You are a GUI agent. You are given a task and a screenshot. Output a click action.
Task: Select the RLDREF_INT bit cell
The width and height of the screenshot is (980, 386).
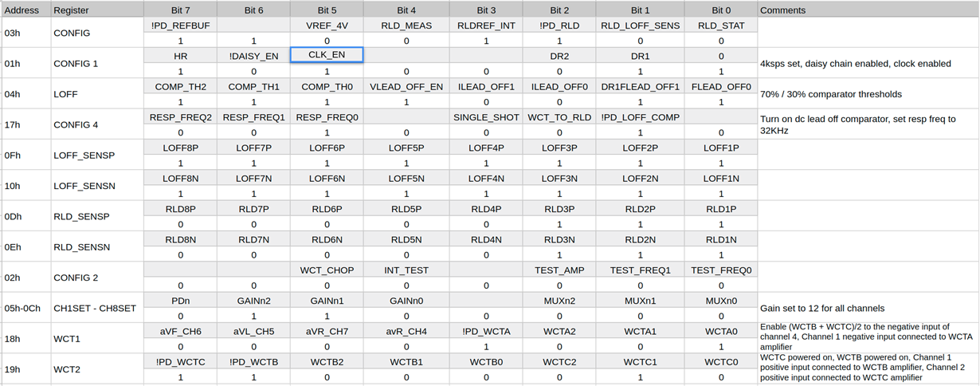[x=487, y=26]
